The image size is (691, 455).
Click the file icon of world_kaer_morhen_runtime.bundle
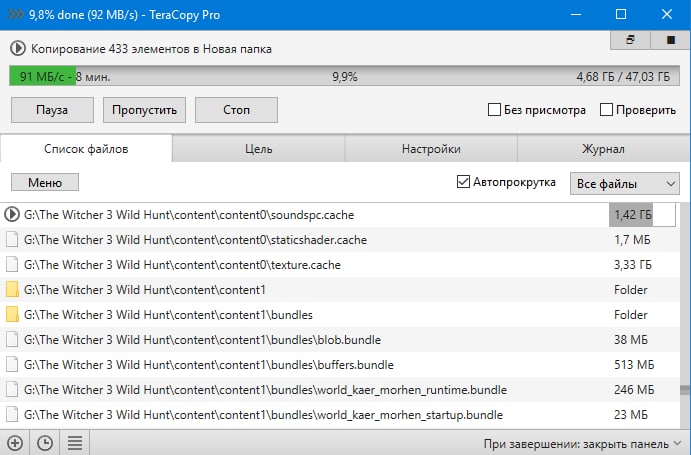click(x=12, y=390)
